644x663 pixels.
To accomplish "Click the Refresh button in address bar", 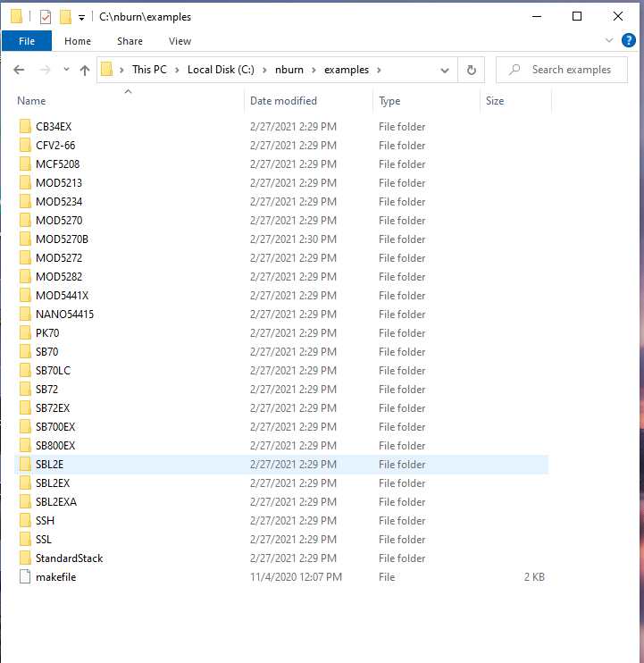I will pyautogui.click(x=471, y=70).
